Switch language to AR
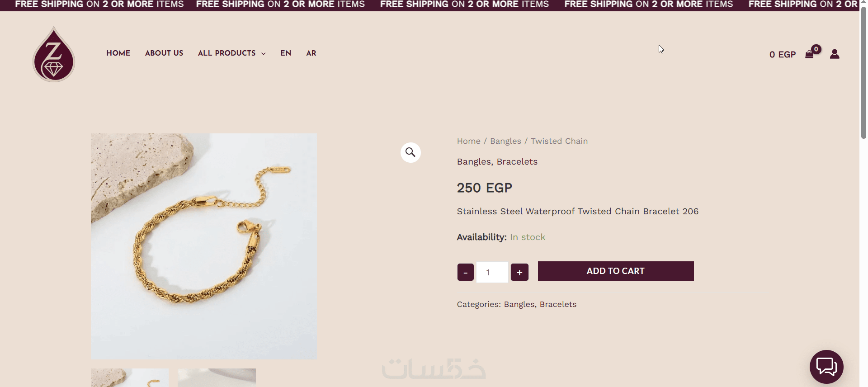This screenshot has height=387, width=868. point(311,53)
